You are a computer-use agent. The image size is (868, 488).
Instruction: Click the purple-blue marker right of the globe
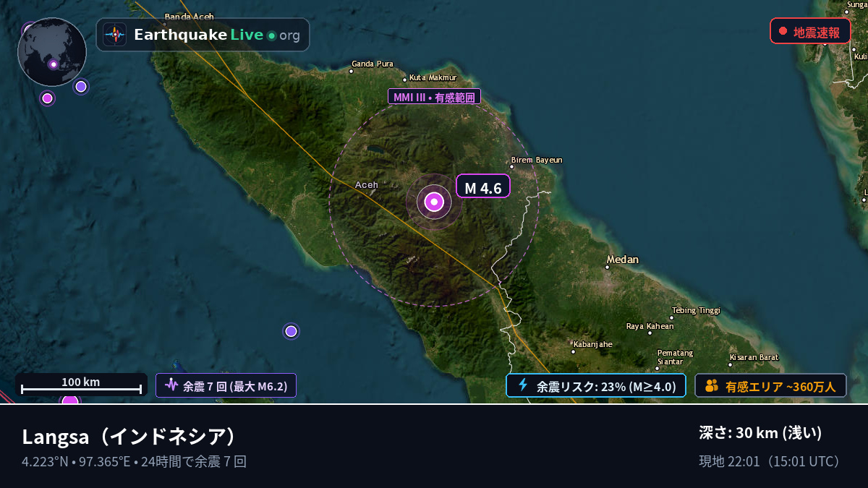81,87
